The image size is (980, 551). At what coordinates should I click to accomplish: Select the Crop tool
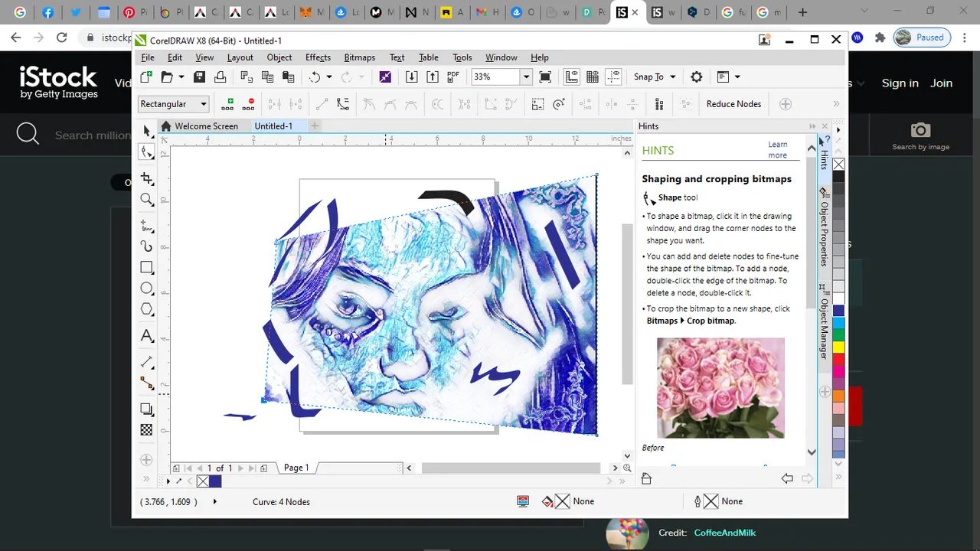click(147, 178)
